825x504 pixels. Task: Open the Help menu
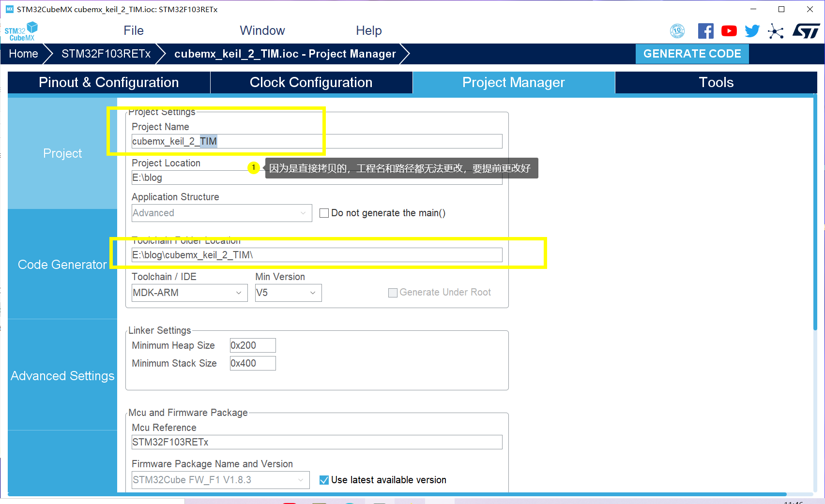[369, 30]
